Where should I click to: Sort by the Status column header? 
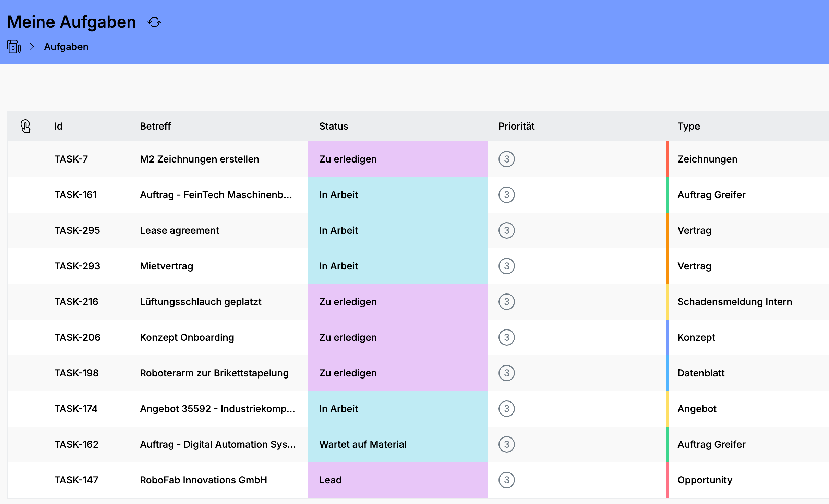pos(334,126)
